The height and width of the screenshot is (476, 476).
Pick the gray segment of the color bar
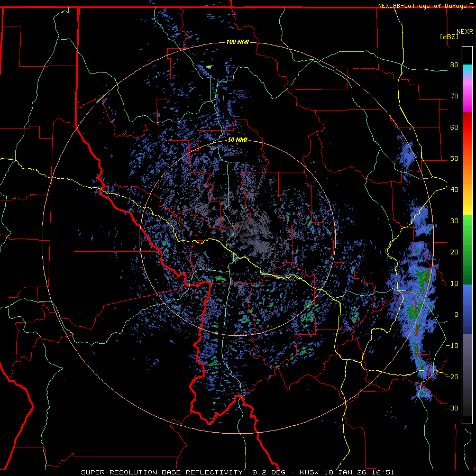point(467,375)
